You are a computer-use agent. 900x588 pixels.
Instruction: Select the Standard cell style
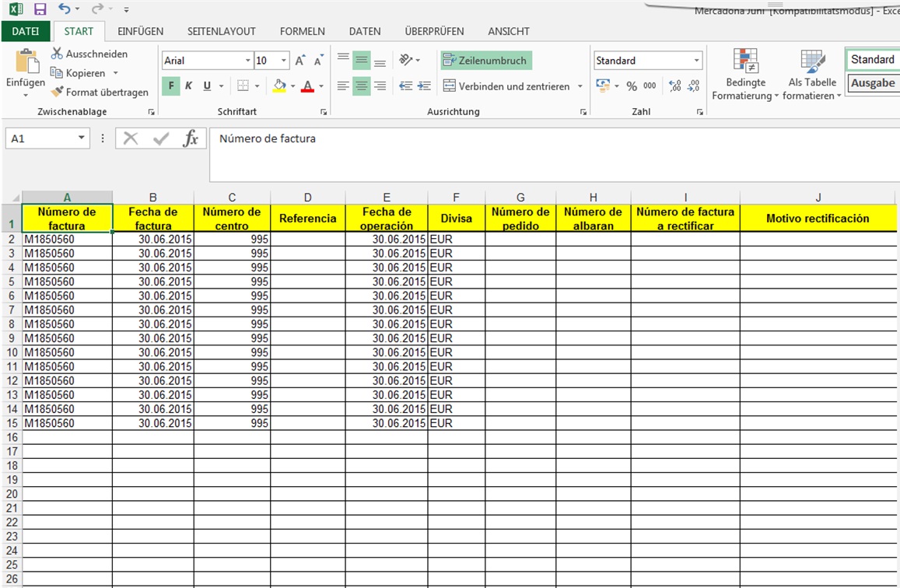click(x=873, y=59)
